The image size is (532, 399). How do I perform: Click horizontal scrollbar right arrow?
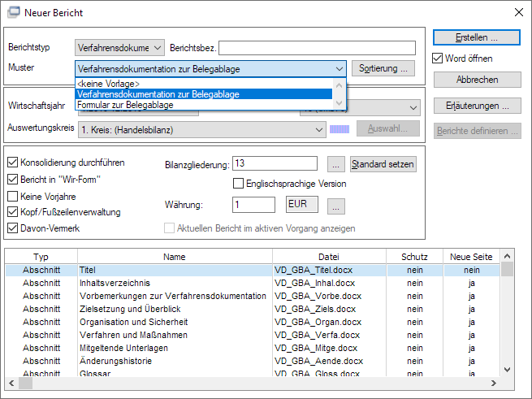(x=494, y=383)
